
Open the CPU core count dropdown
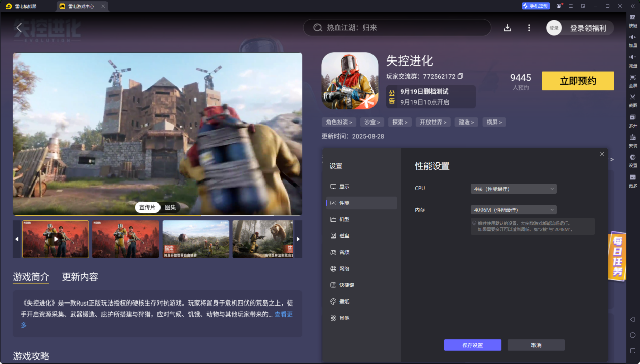[x=513, y=188]
